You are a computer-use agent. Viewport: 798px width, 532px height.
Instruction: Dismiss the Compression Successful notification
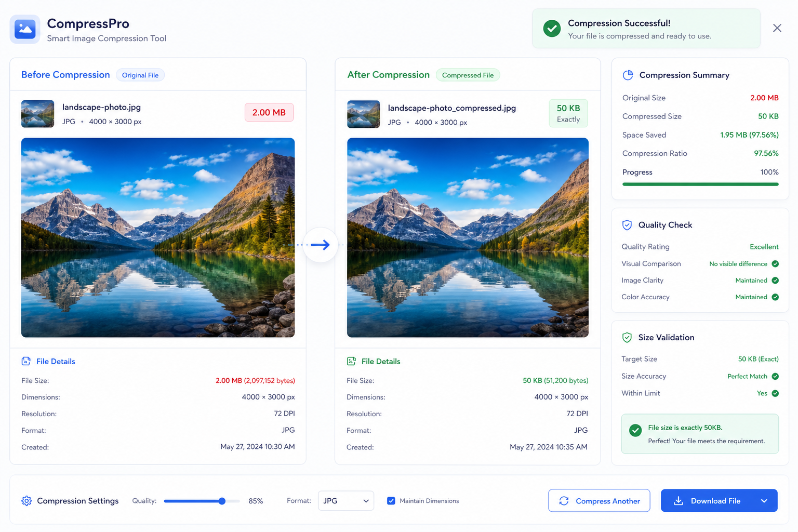pos(777,28)
